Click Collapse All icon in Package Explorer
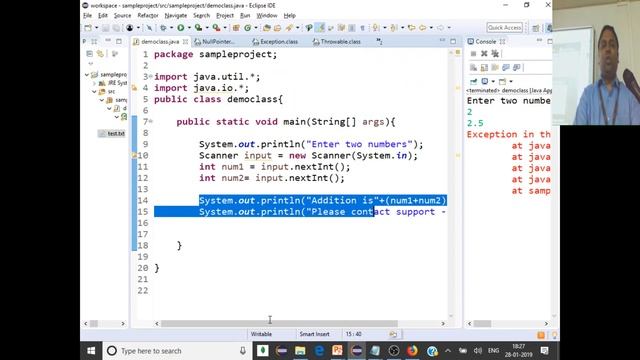 pyautogui.click(x=89, y=53)
